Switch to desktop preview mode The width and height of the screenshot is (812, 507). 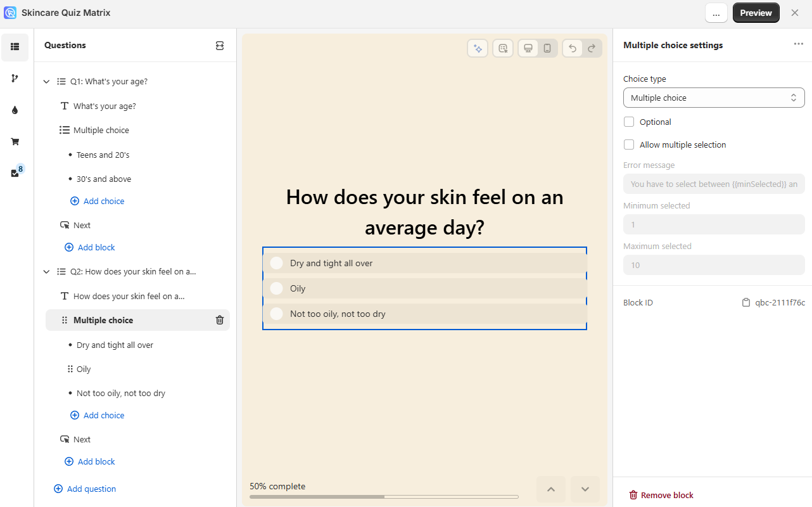click(x=528, y=48)
